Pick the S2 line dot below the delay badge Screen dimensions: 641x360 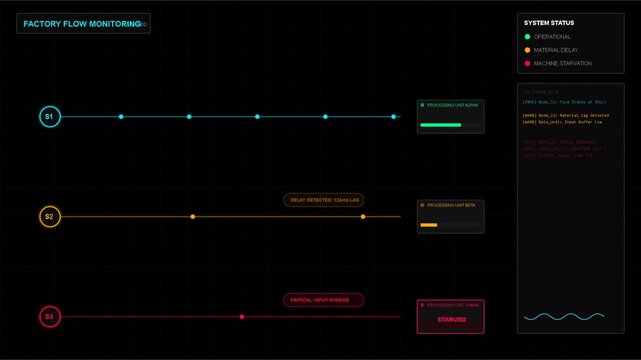coord(363,217)
